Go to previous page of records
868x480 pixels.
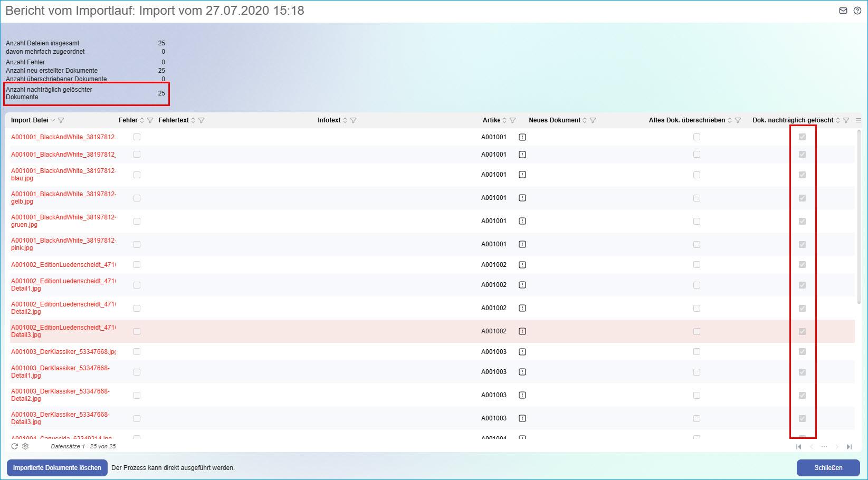pyautogui.click(x=812, y=447)
